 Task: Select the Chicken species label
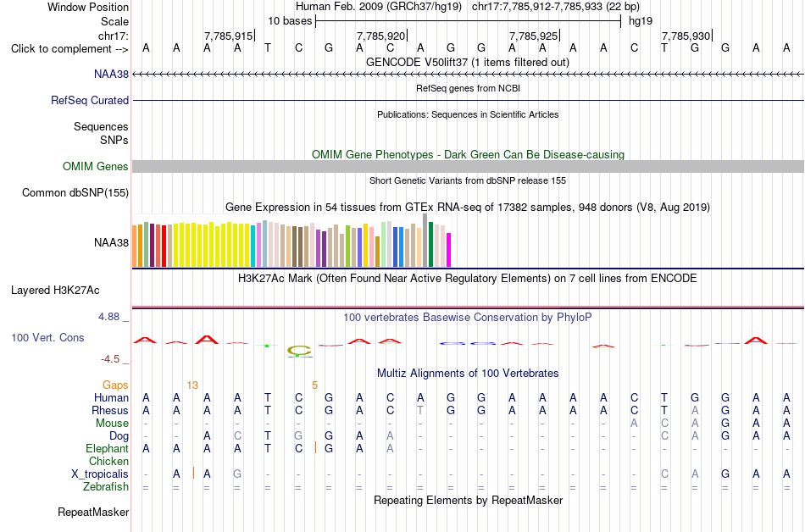click(x=108, y=461)
